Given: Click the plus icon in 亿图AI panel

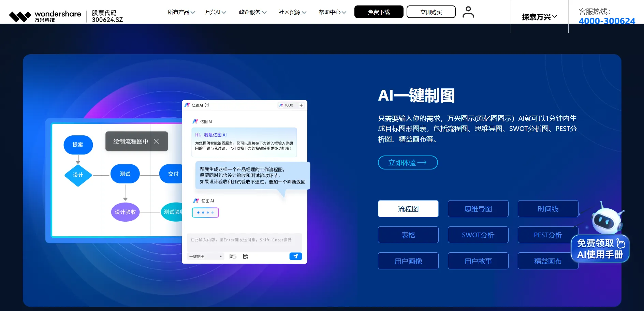Looking at the screenshot, I should click(301, 105).
